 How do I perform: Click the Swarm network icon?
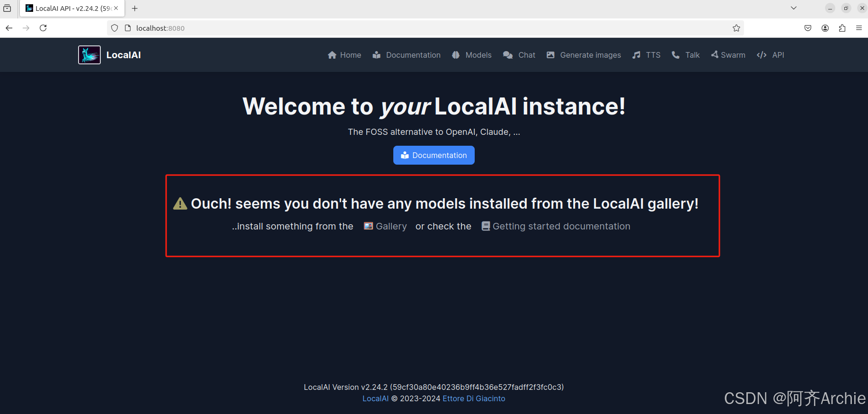click(715, 55)
